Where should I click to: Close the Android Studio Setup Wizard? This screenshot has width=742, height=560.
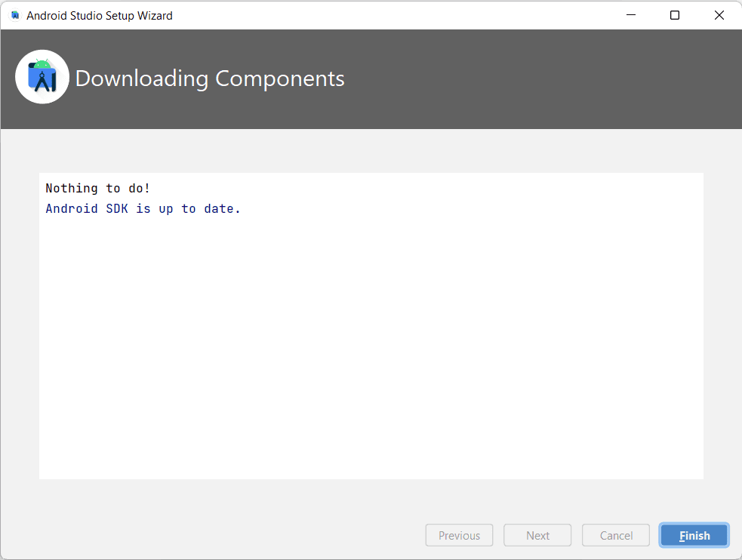[x=718, y=14]
